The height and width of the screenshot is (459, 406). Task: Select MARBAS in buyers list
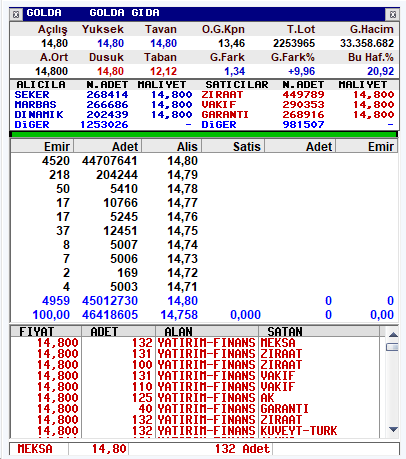[35, 105]
